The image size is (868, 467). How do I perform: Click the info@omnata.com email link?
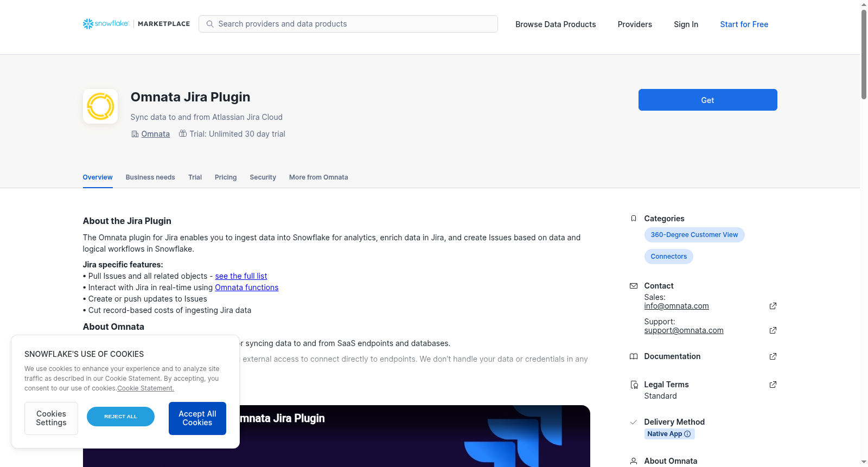[676, 306]
